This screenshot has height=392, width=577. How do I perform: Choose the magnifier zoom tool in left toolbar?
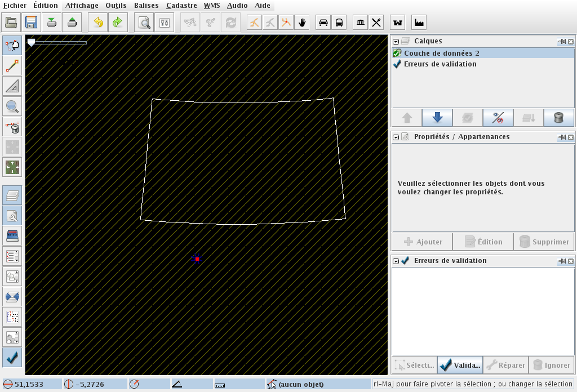(x=12, y=105)
